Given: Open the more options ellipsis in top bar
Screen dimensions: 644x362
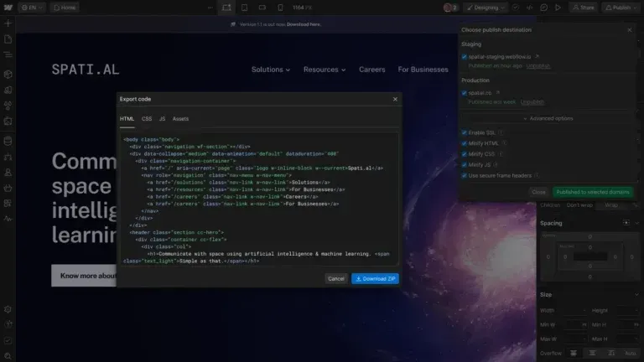Looking at the screenshot, I should click(x=210, y=8).
